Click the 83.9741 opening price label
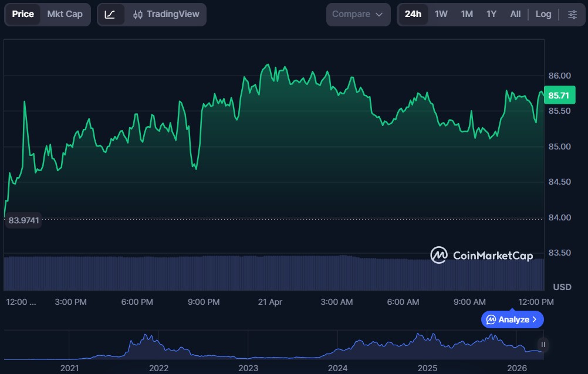 (x=23, y=221)
